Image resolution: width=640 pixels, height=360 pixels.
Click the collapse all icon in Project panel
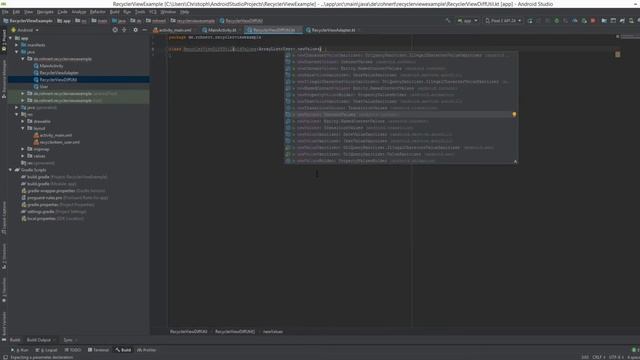tap(124, 30)
